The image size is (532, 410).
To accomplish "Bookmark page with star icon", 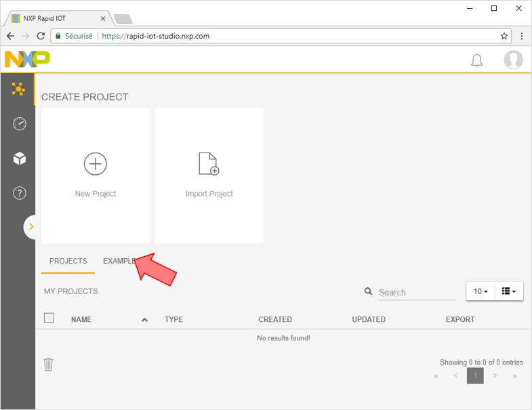I will (x=504, y=36).
